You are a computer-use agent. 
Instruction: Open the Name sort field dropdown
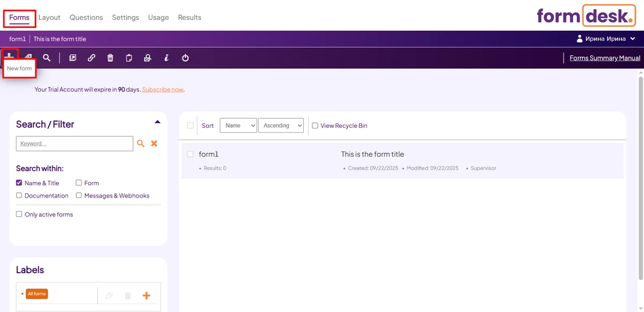(x=238, y=126)
